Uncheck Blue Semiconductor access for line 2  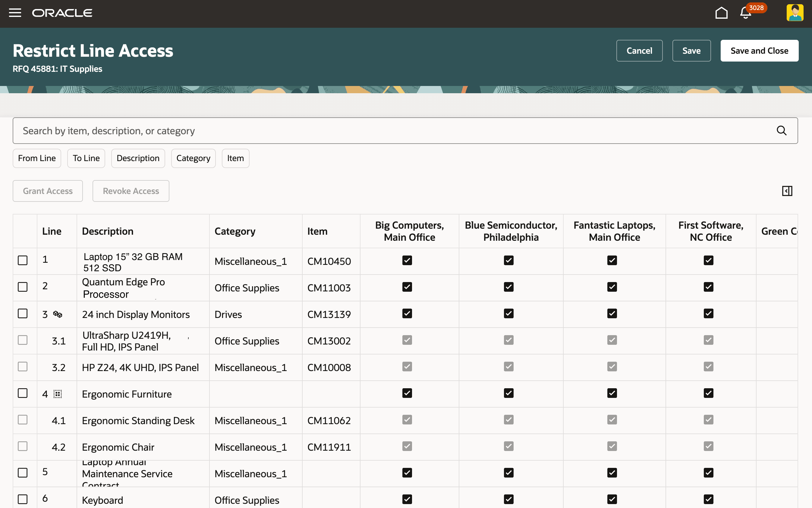(508, 287)
